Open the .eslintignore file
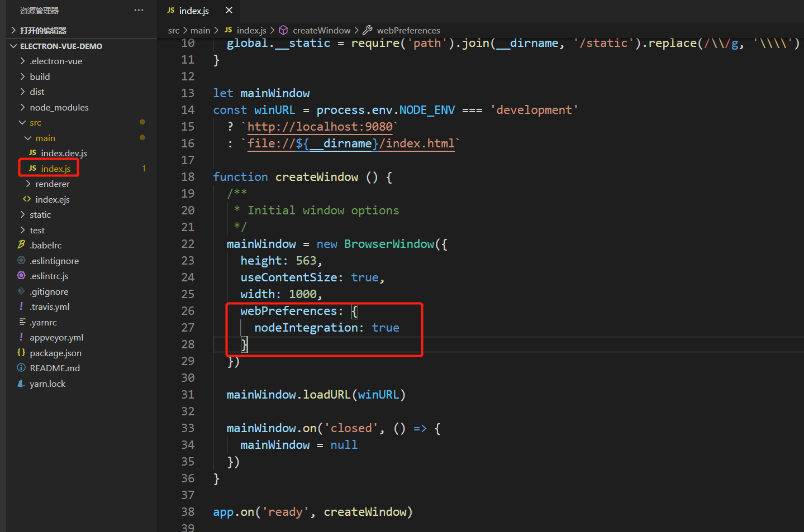 (54, 261)
